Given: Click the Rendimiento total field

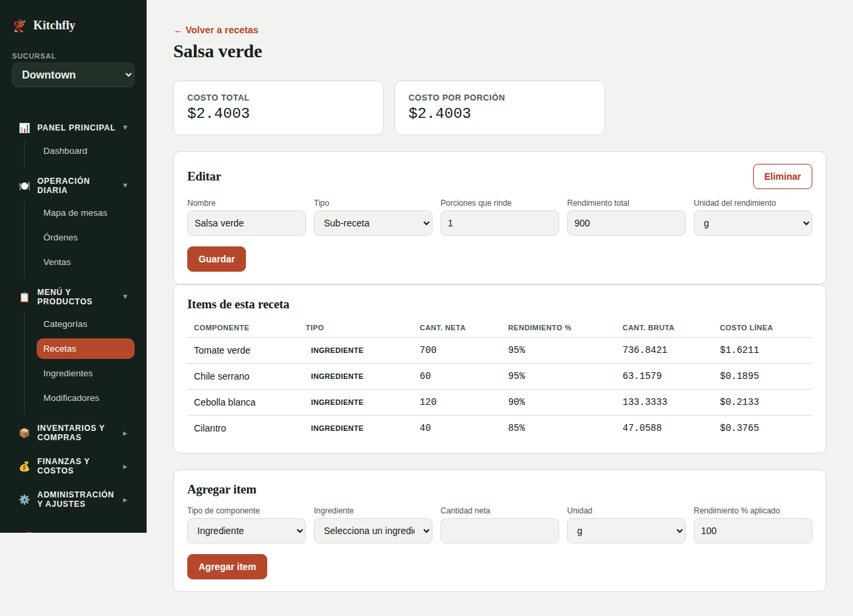Looking at the screenshot, I should [626, 223].
